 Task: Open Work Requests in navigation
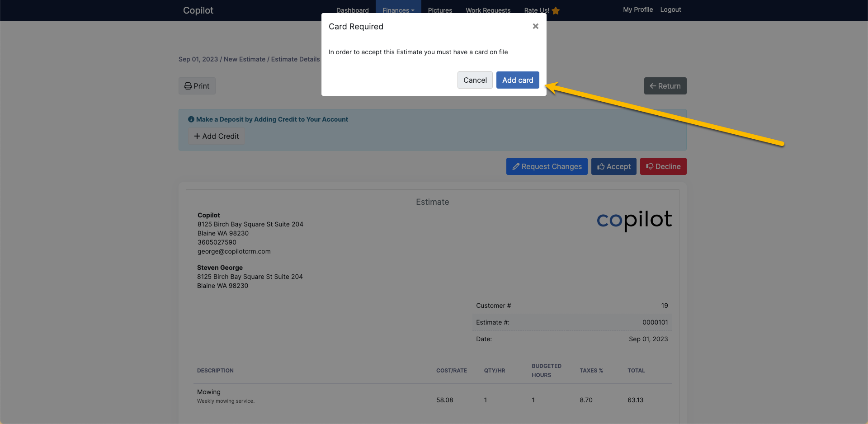tap(488, 10)
